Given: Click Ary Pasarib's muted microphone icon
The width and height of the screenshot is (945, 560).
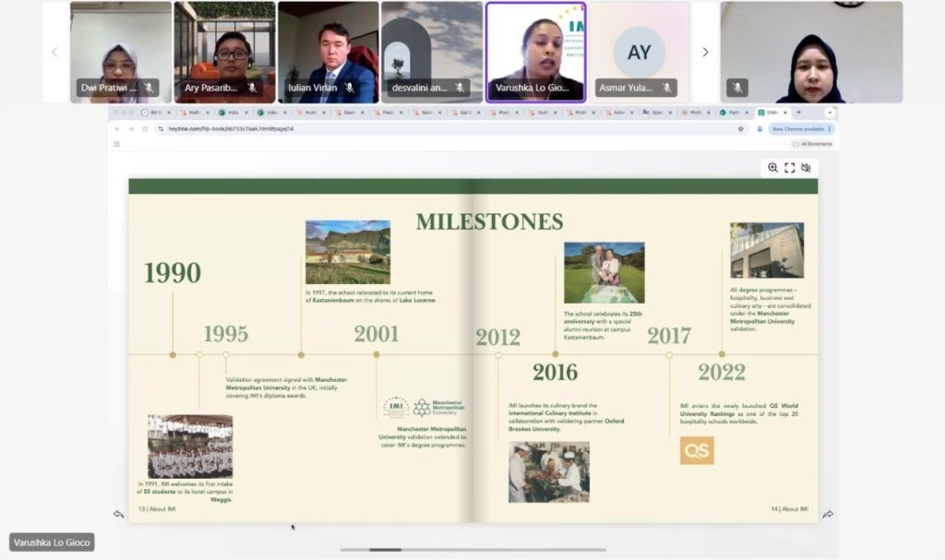Looking at the screenshot, I should [x=252, y=88].
